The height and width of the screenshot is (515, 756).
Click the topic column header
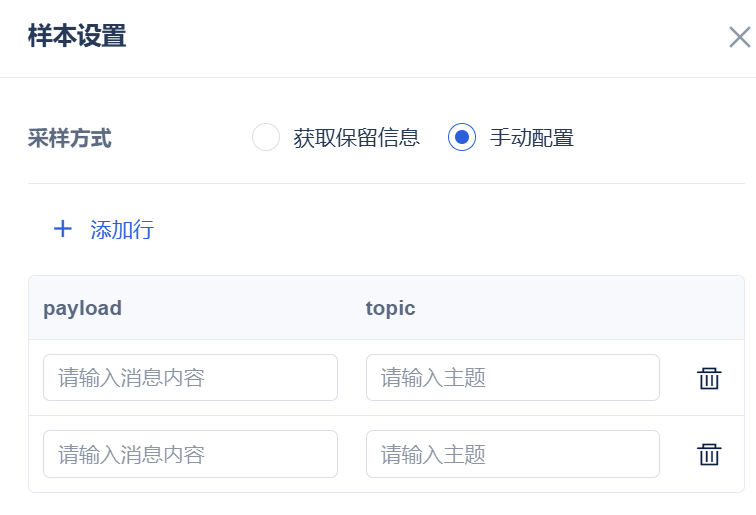pos(390,308)
